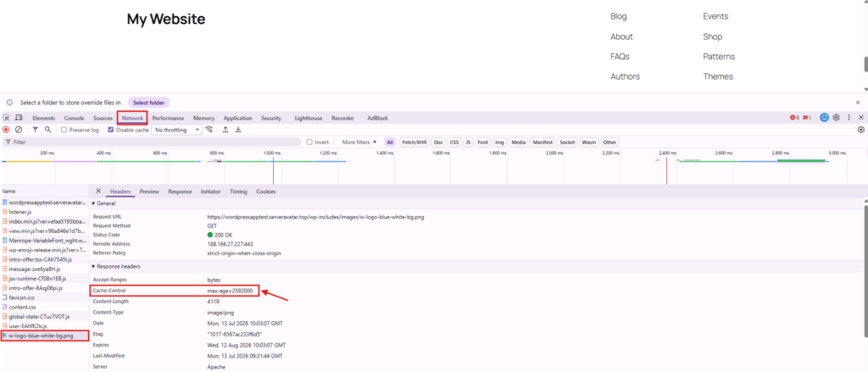The height and width of the screenshot is (372, 868).
Task: Filter requests by Socket type
Action: [567, 142]
